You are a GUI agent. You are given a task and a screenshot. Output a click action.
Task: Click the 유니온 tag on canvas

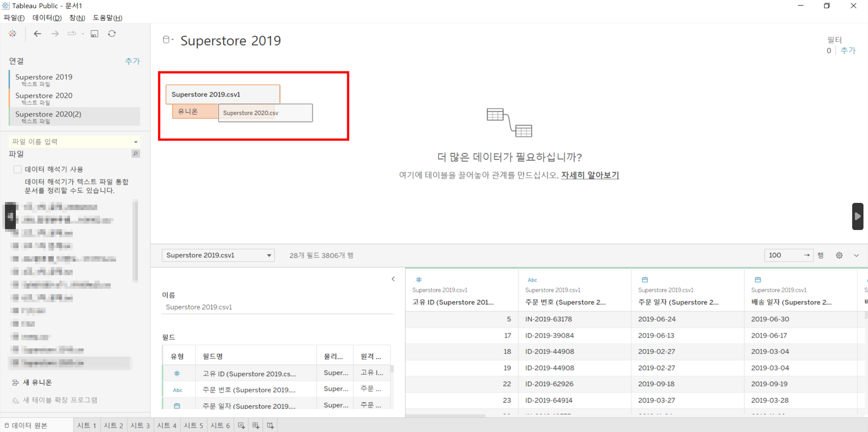click(x=195, y=112)
